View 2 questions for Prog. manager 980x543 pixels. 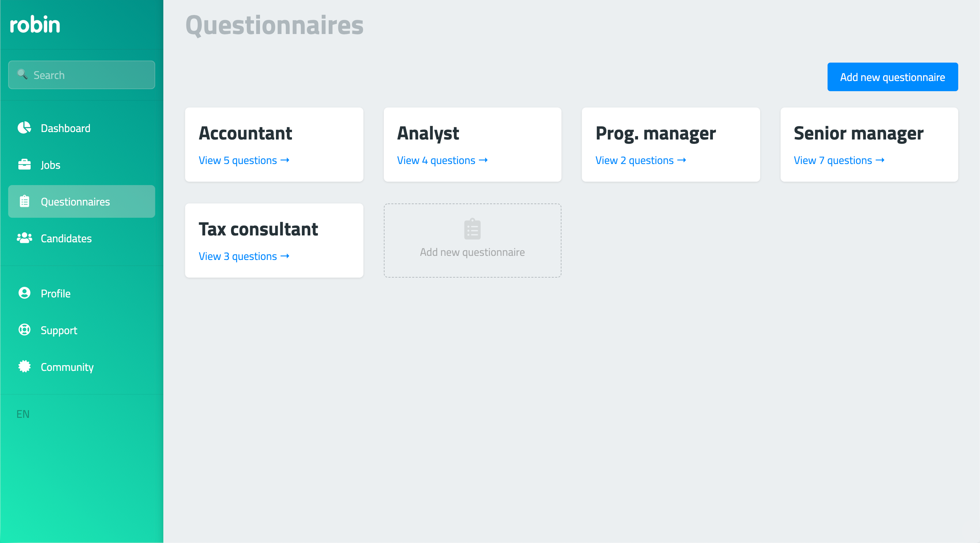coord(641,161)
